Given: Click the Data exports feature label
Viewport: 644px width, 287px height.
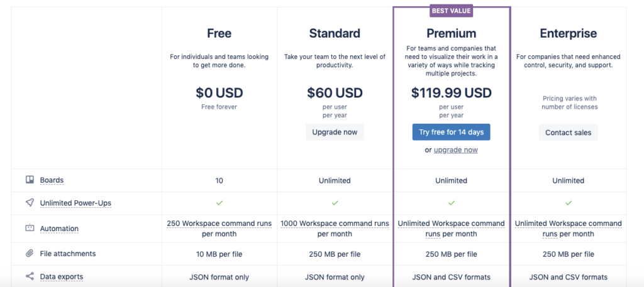Looking at the screenshot, I should pos(62,277).
